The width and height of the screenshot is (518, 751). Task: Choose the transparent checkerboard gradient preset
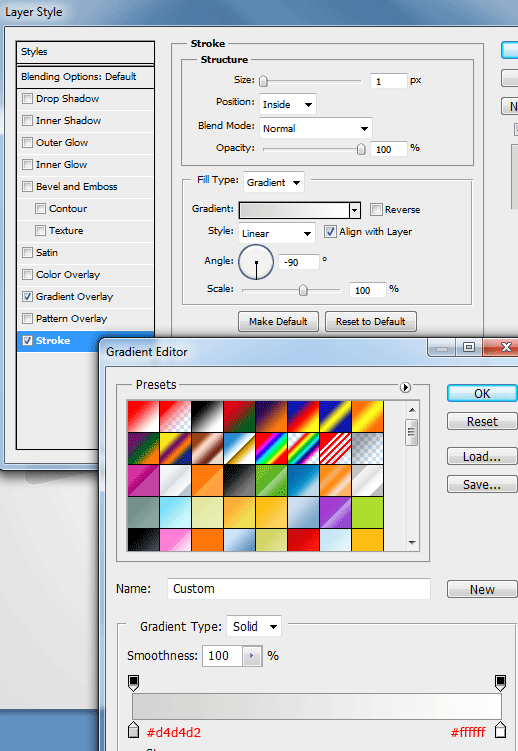click(x=368, y=448)
